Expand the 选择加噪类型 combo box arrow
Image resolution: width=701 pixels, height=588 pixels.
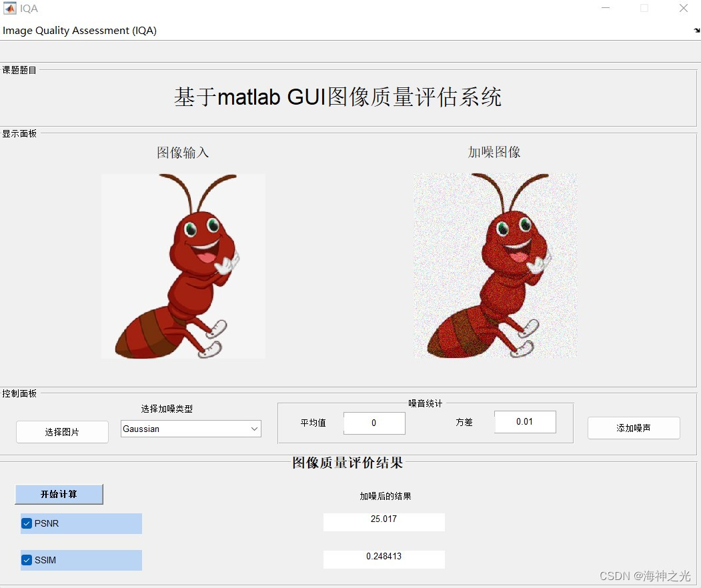click(254, 429)
